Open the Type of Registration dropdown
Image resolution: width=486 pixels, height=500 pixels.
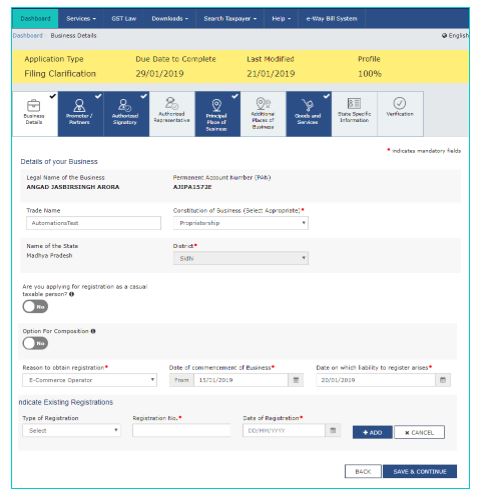tap(71, 431)
